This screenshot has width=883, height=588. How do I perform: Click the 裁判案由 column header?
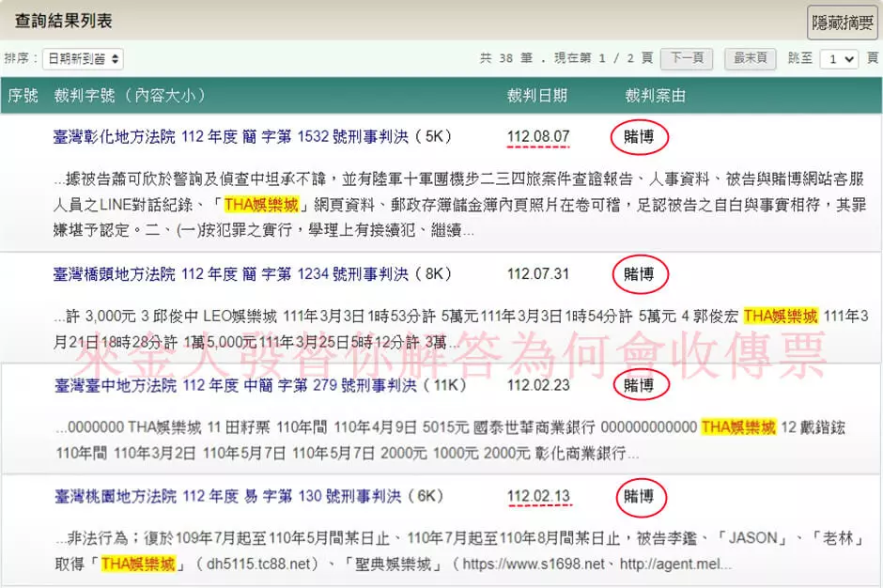coord(658,96)
